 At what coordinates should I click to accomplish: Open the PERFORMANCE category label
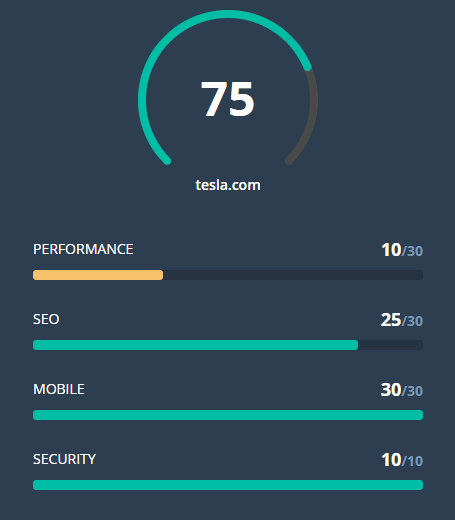coord(83,249)
